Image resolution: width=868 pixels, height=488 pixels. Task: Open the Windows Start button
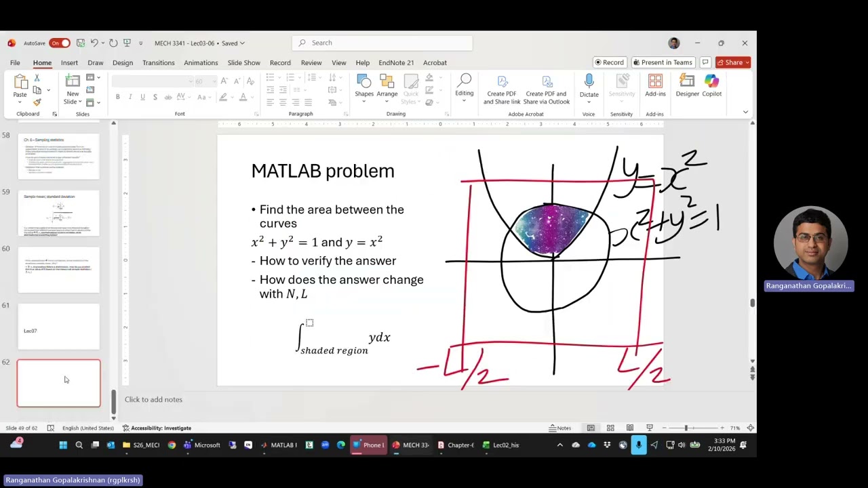pyautogui.click(x=63, y=445)
